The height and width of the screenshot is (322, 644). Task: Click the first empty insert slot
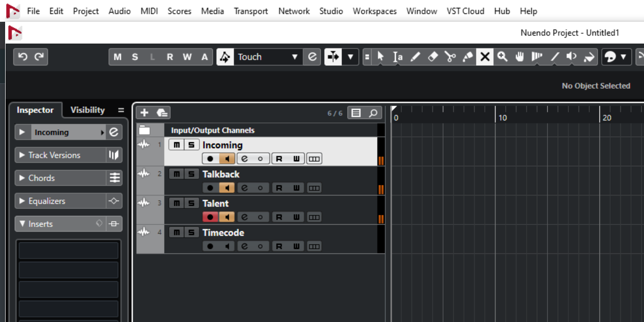pyautogui.click(x=68, y=250)
